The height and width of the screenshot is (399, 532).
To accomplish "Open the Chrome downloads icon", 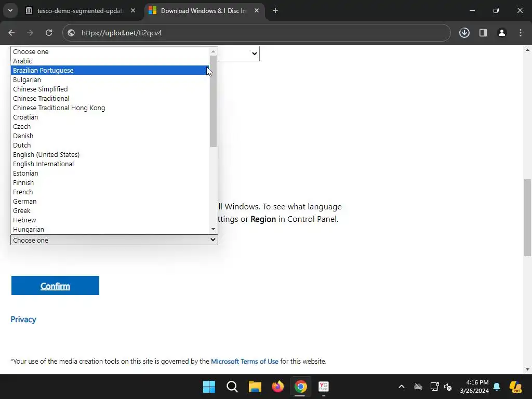I will 464,33.
